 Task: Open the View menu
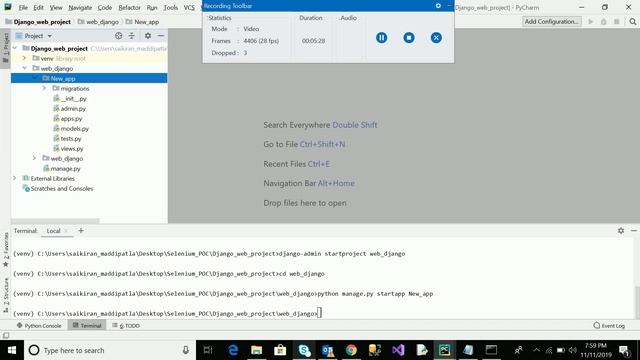(x=56, y=7)
